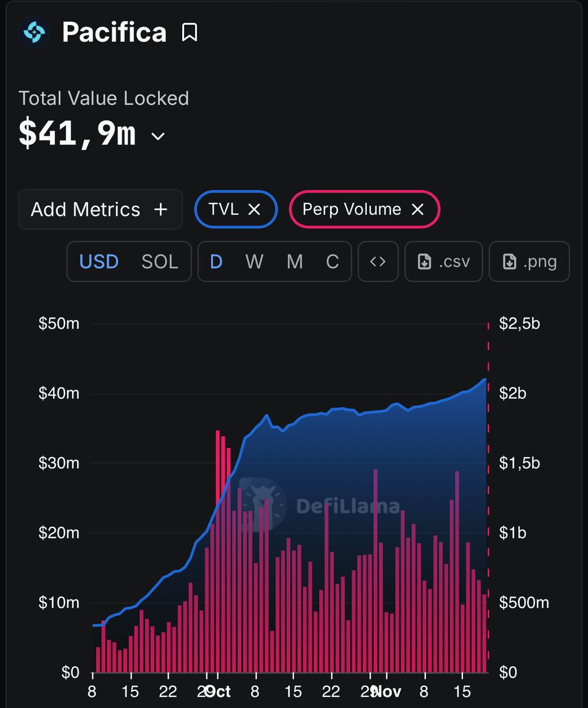
Task: Click the $10m left axis label
Action: 59,603
